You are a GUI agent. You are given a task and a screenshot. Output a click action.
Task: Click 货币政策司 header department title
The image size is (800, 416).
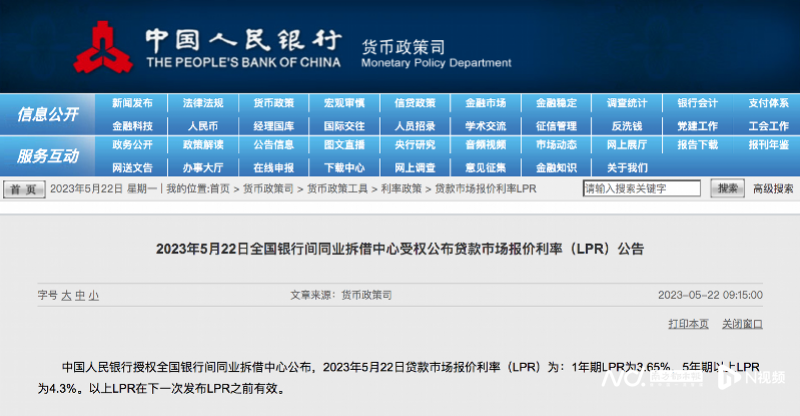(x=403, y=47)
